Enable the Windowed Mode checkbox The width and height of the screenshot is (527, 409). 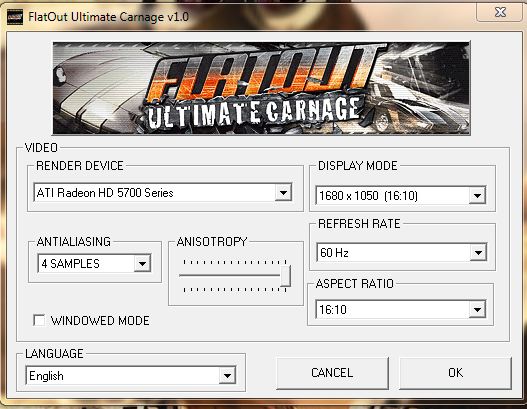[39, 320]
